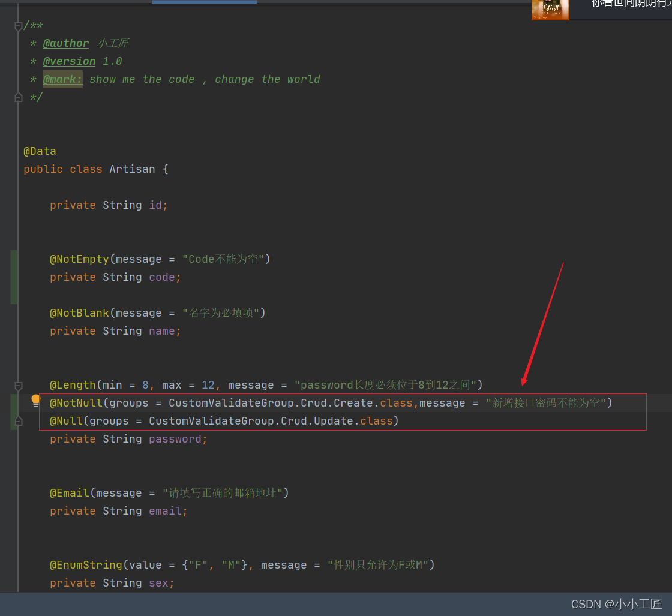Screen dimensions: 672x616
Task: Click the @Email annotation
Action: pyautogui.click(x=69, y=493)
